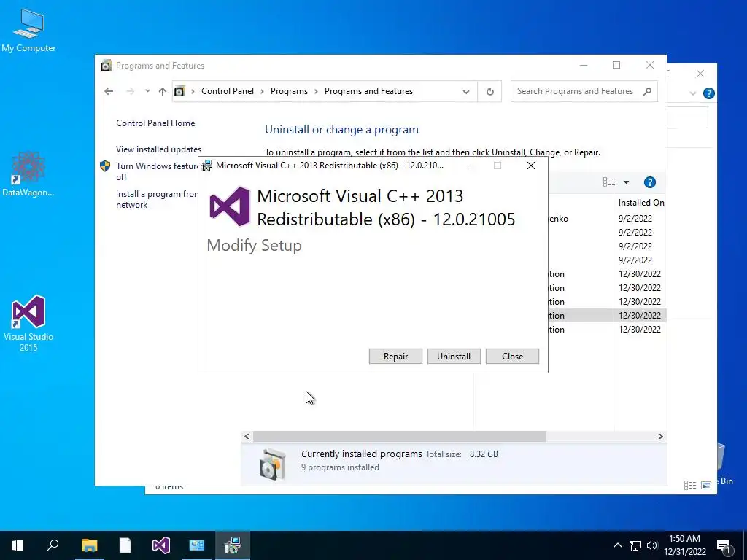Click the change view icon
Image resolution: width=747 pixels, height=560 pixels.
point(609,182)
